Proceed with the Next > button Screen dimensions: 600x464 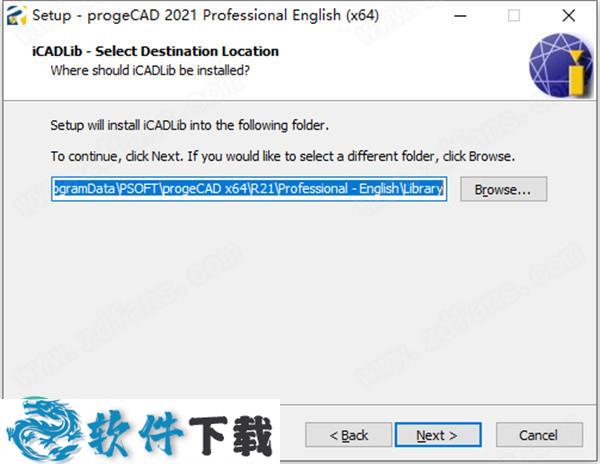[x=438, y=435]
